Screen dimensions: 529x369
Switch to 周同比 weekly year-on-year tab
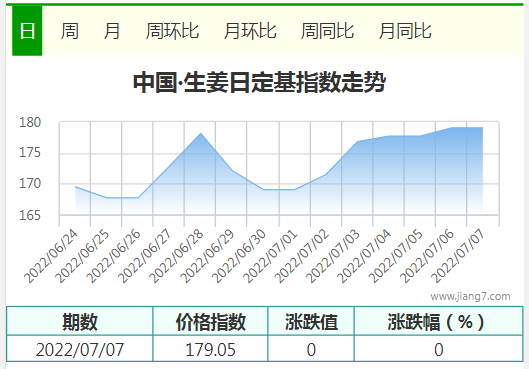coord(327,31)
